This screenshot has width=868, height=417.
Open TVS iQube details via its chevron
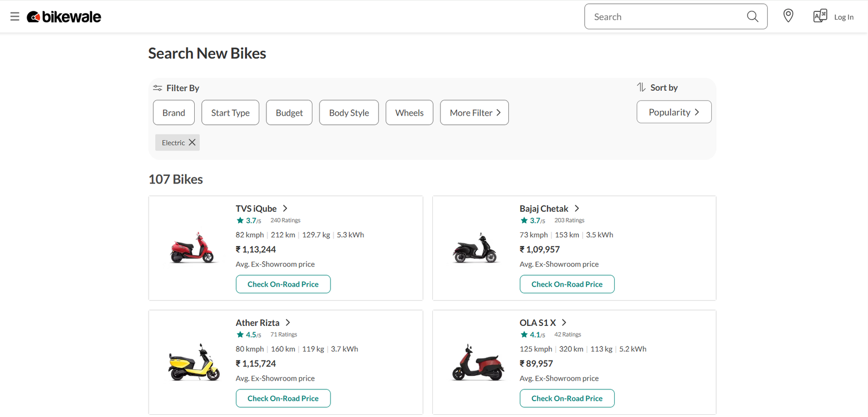coord(285,208)
